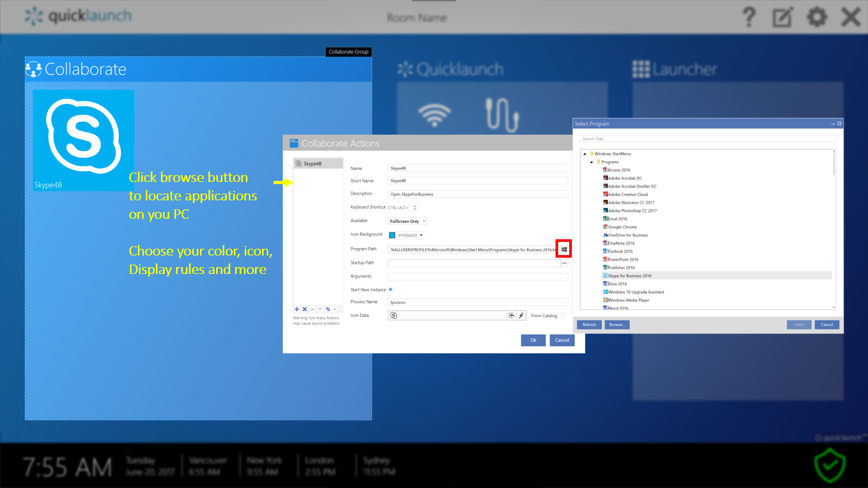Select the Windows StartMenu folder

click(610, 154)
